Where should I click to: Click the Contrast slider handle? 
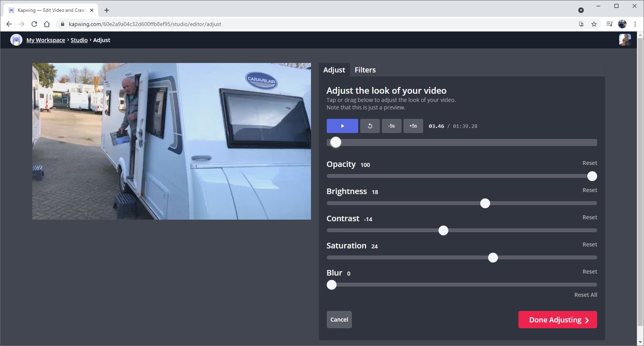tap(443, 231)
